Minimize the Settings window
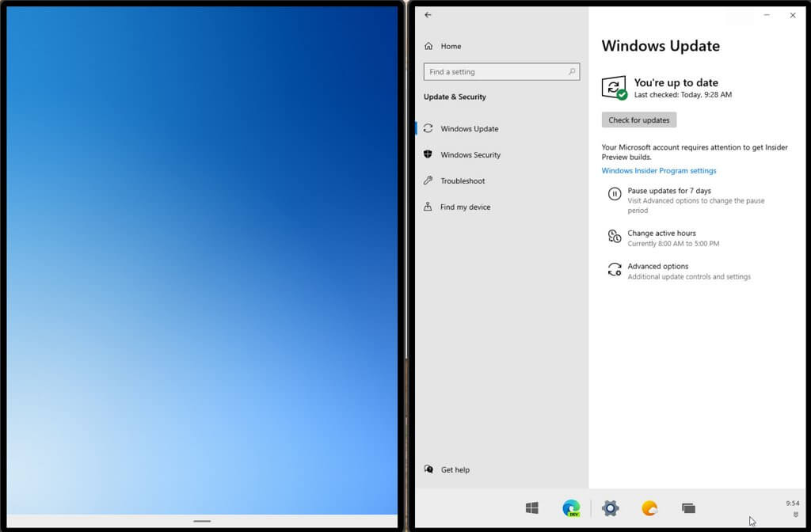The height and width of the screenshot is (532, 811). 767,16
